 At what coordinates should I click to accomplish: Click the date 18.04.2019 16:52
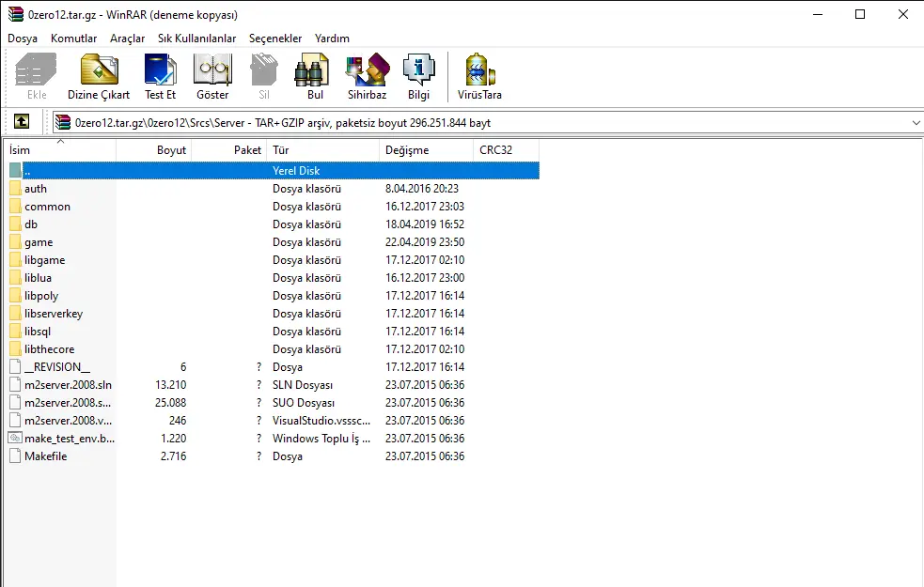[424, 224]
